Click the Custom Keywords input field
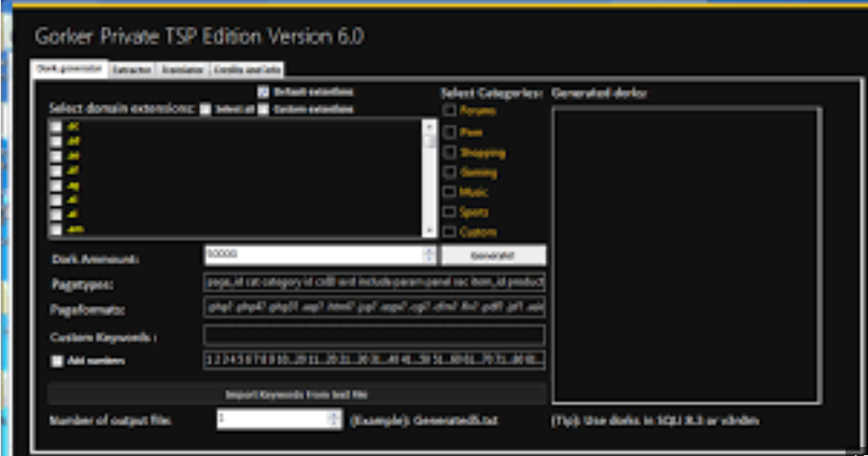 click(x=374, y=335)
